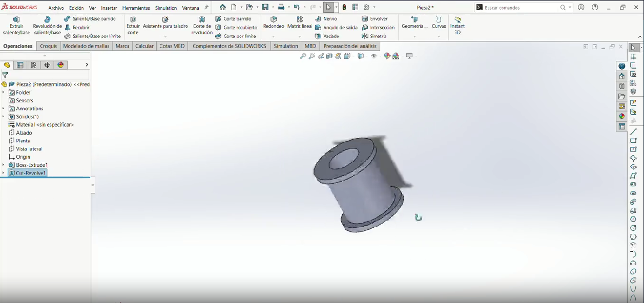The height and width of the screenshot is (303, 644).
Task: Select Revolución de saliente/base tool
Action: (x=47, y=26)
